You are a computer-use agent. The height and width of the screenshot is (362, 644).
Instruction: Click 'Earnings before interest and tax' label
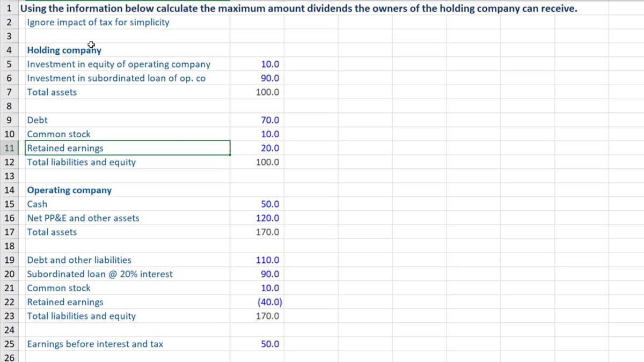(x=95, y=344)
